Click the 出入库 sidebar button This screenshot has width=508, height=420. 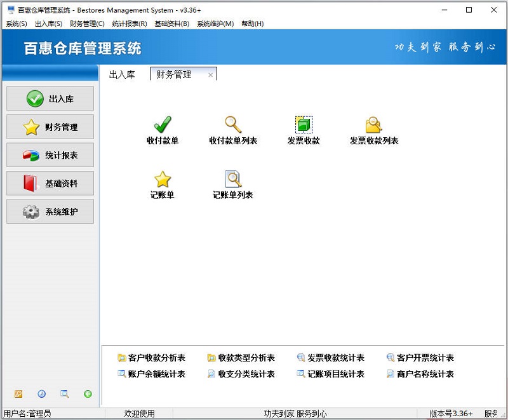(x=50, y=98)
